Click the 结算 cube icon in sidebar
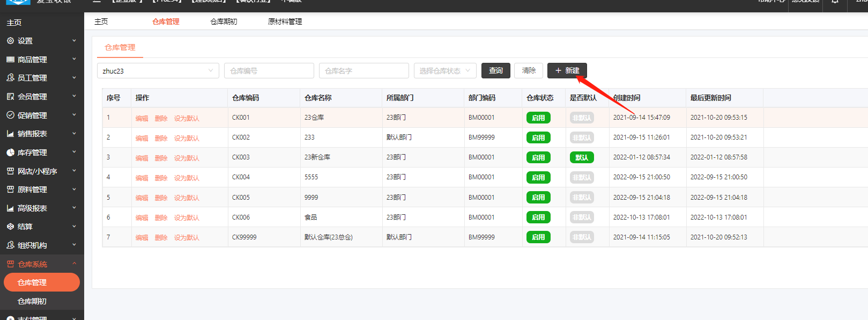This screenshot has width=868, height=320. click(x=10, y=227)
